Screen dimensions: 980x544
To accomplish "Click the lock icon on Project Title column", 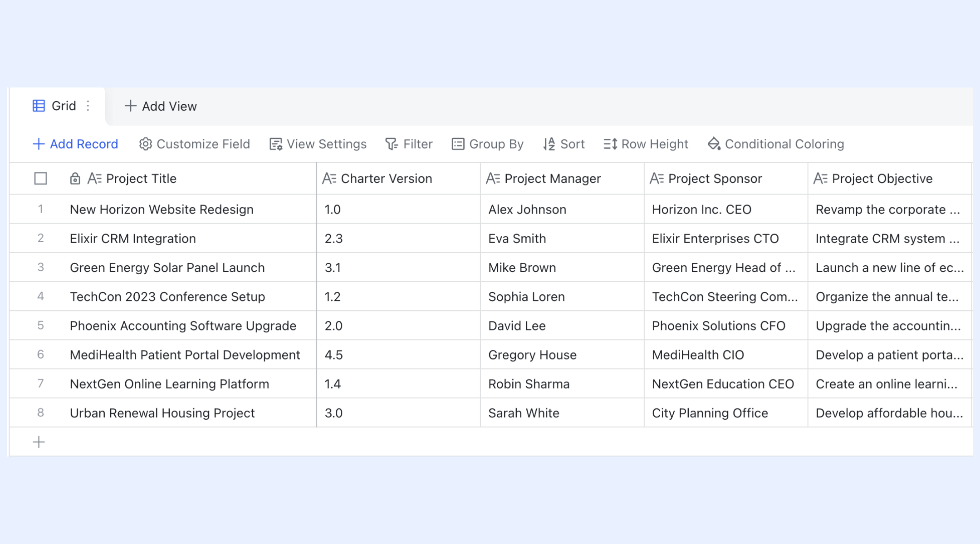I will coord(75,179).
